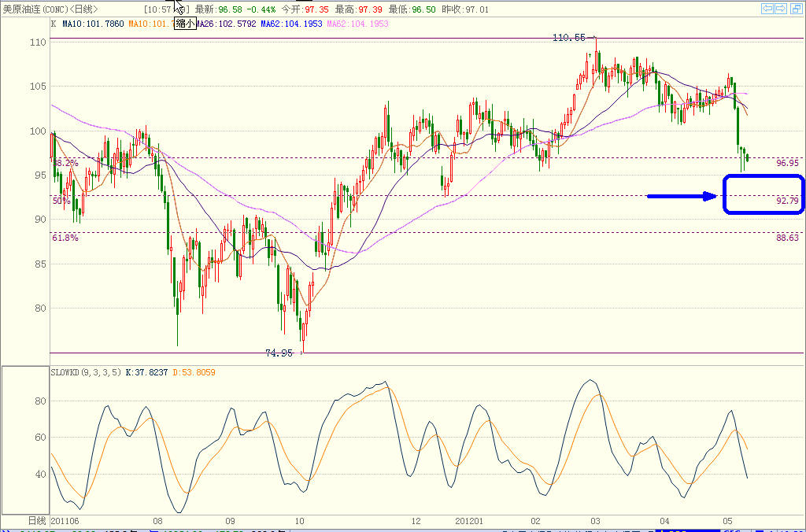Click month 05 on the time axis
806x532 pixels.
click(x=727, y=521)
